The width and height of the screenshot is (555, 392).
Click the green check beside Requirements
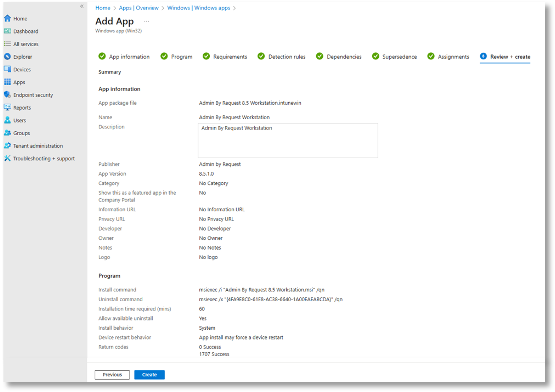pyautogui.click(x=206, y=56)
